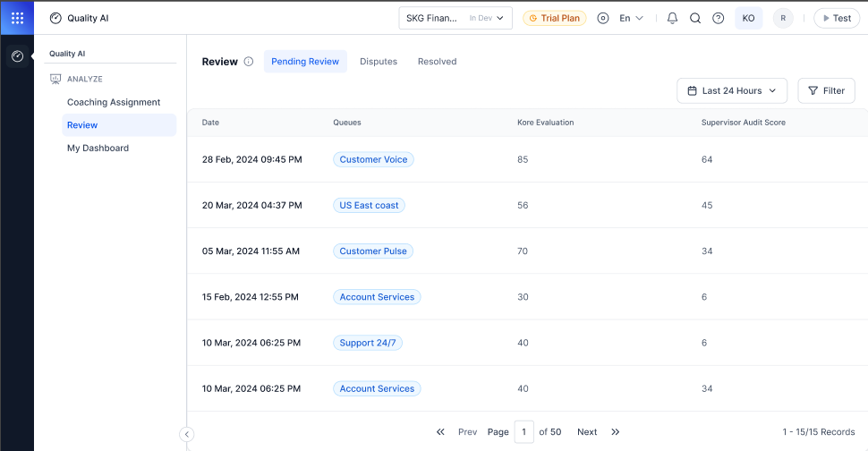This screenshot has width=868, height=451.
Task: Click the Review info icon
Action: click(x=249, y=62)
